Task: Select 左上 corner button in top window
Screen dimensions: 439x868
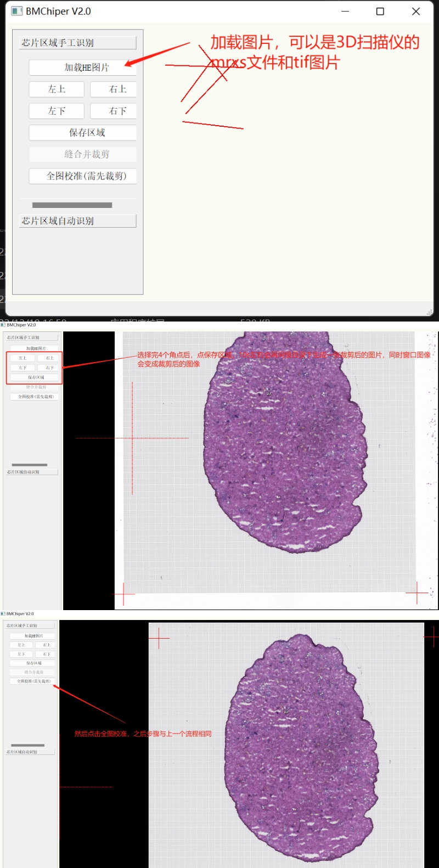Action: (57, 89)
